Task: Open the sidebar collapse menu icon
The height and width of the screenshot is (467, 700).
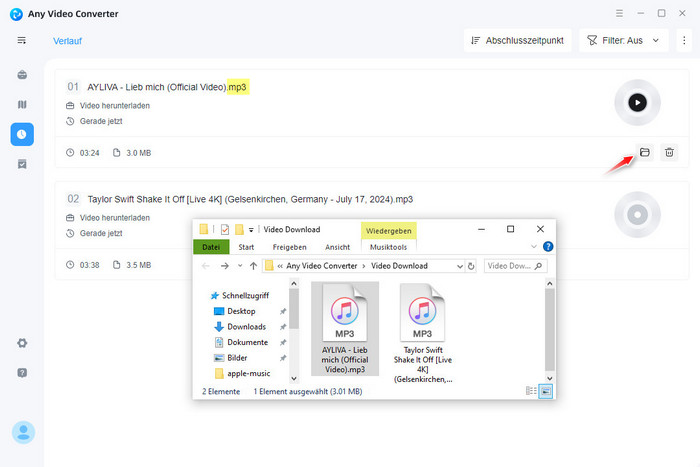Action: pyautogui.click(x=21, y=41)
